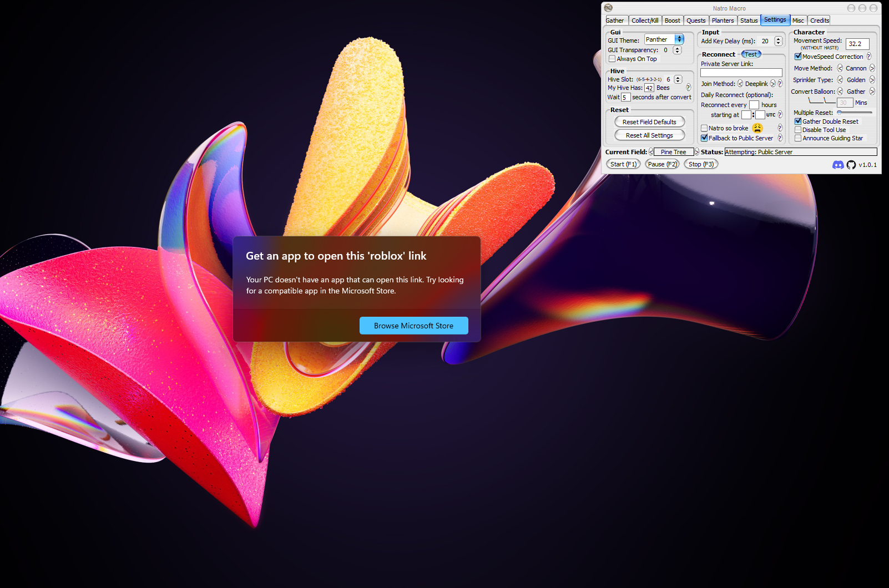Tick the Natro so broke checkbox

tap(704, 128)
